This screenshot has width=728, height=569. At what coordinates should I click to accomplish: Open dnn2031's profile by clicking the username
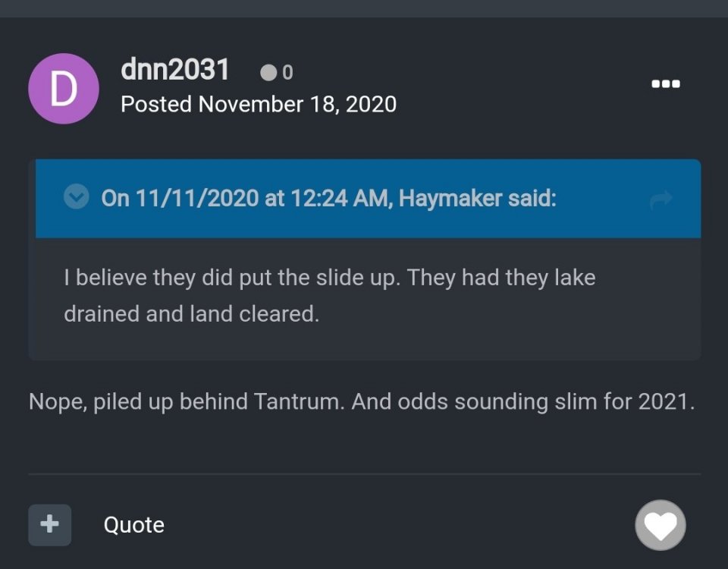point(174,70)
